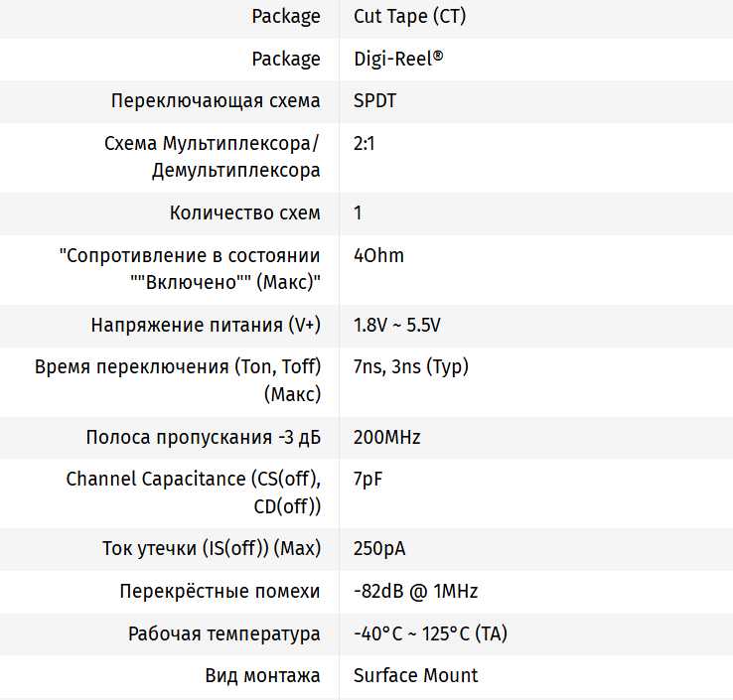Image resolution: width=733 pixels, height=700 pixels.
Task: Click the "Переключающая схема" label
Action: tap(216, 101)
